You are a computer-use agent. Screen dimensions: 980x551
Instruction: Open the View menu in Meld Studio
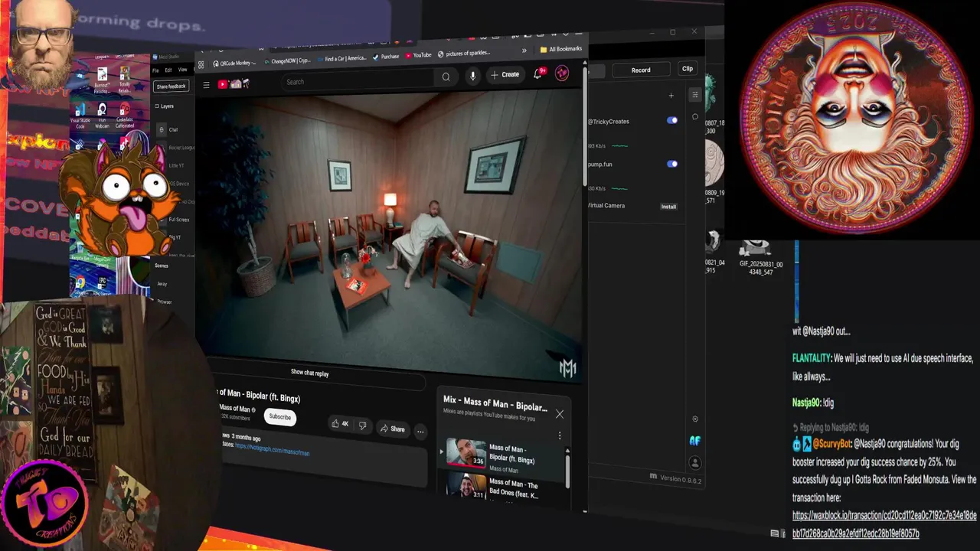pyautogui.click(x=182, y=70)
